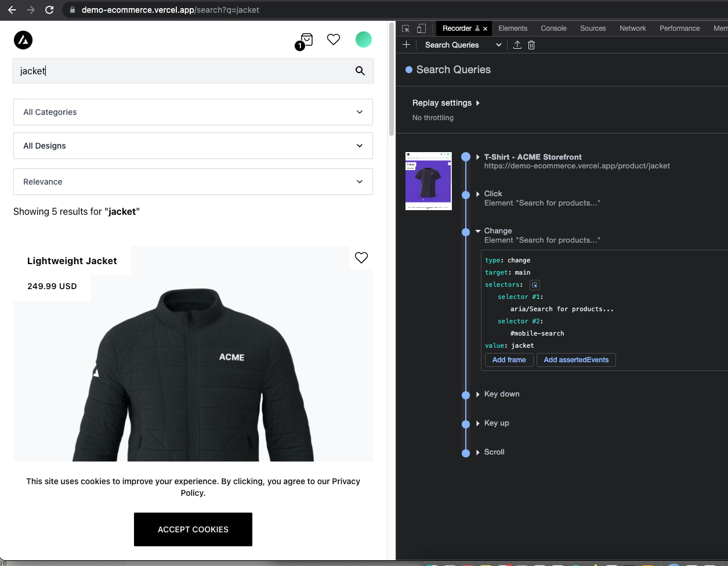728x566 pixels.
Task: Open the green profile avatar
Action: 364,39
